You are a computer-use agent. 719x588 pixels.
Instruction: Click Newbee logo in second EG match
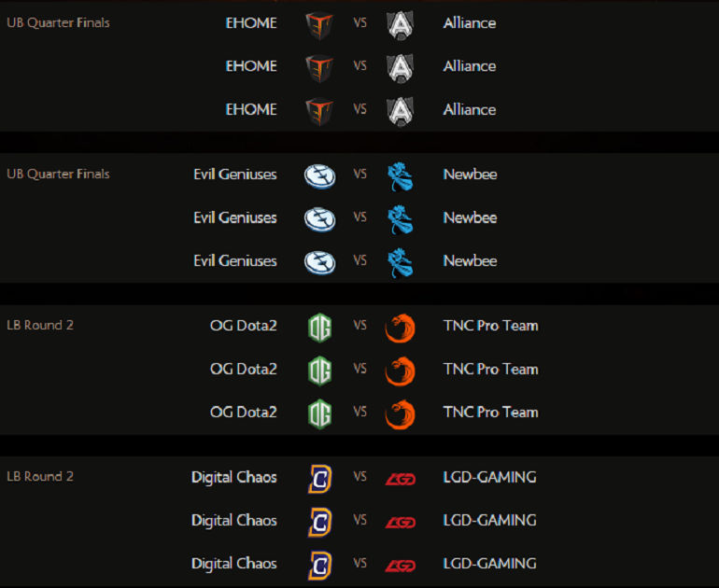click(x=401, y=219)
